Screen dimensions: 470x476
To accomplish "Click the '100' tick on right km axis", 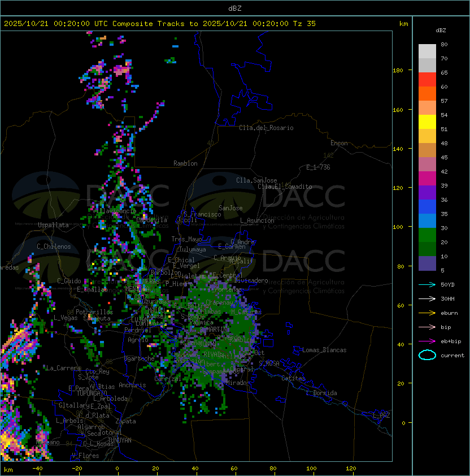I will (x=398, y=227).
